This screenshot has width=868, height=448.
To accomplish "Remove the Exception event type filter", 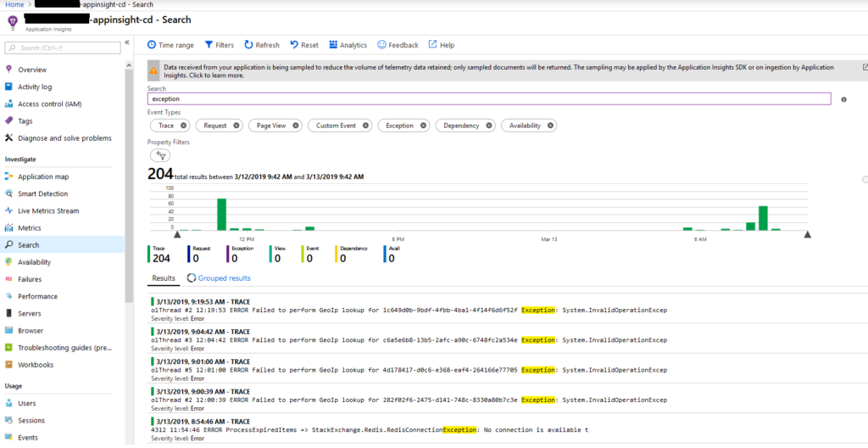I will 423,126.
